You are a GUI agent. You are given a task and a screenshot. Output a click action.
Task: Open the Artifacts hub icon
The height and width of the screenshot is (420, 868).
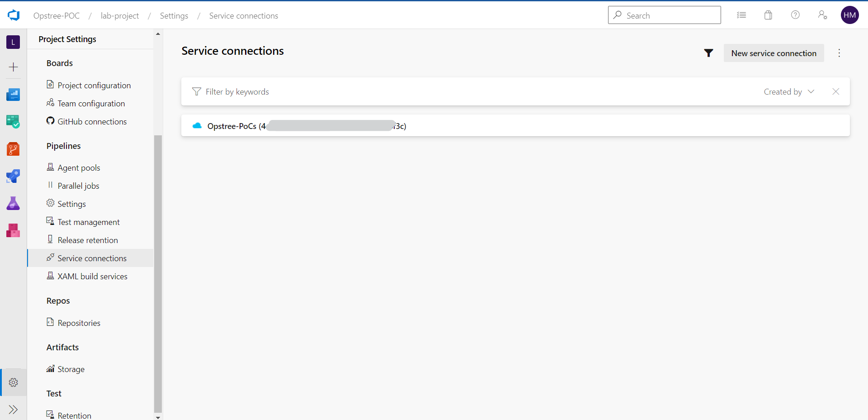(13, 230)
